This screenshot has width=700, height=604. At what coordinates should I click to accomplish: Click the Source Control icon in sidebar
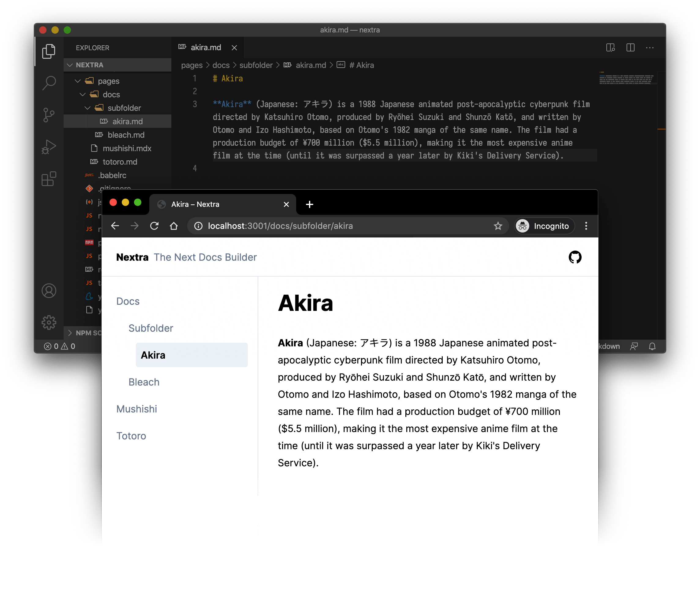tap(49, 114)
